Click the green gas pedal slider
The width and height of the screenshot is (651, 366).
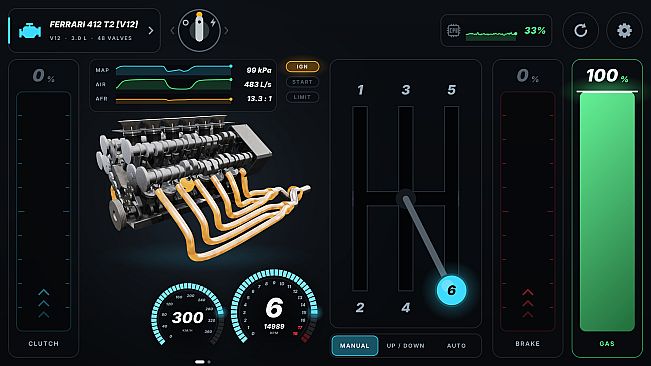[607, 211]
